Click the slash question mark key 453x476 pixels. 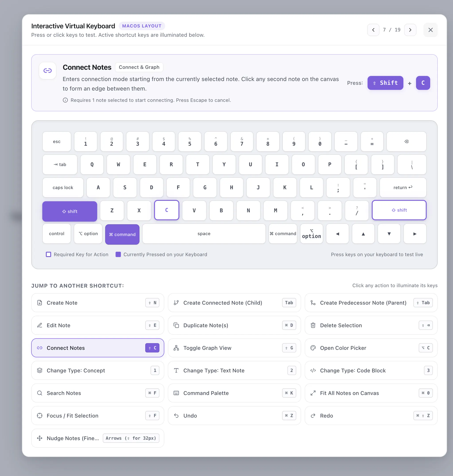pyautogui.click(x=357, y=211)
